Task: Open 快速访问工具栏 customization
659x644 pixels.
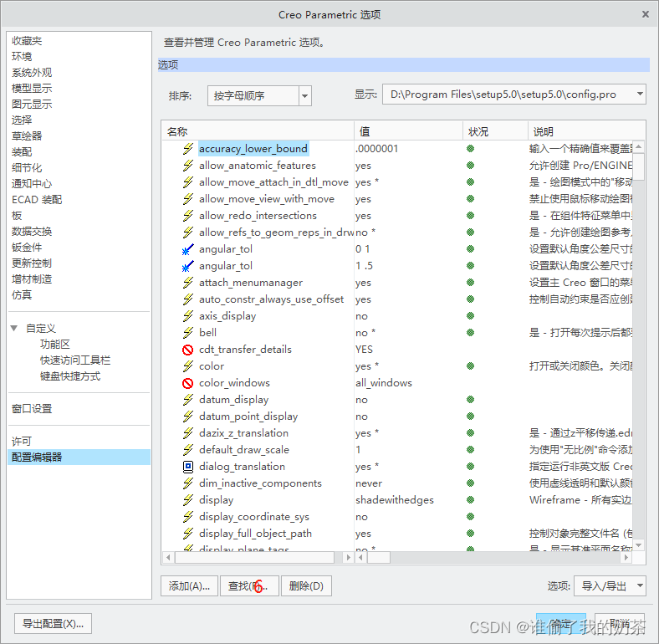Action: (75, 360)
